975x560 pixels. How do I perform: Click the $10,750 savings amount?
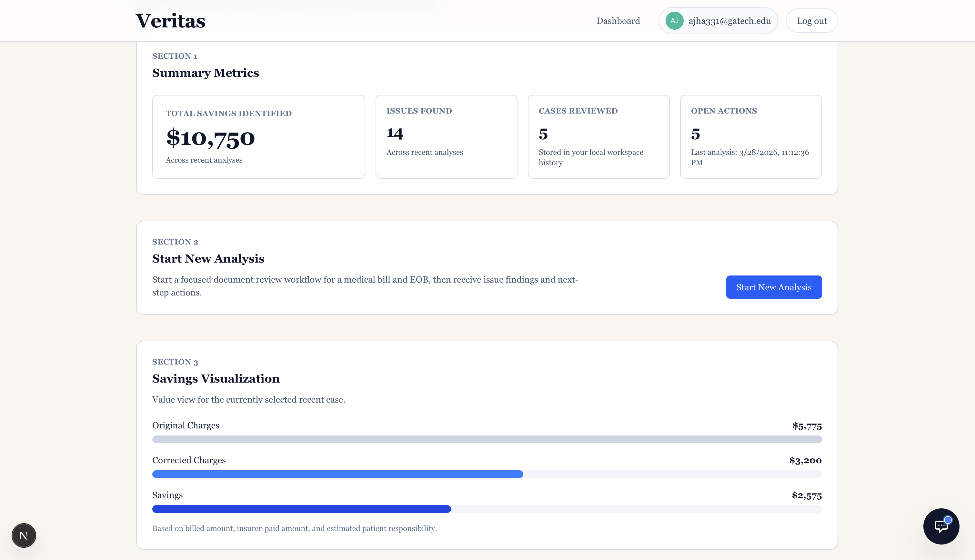[x=210, y=138]
